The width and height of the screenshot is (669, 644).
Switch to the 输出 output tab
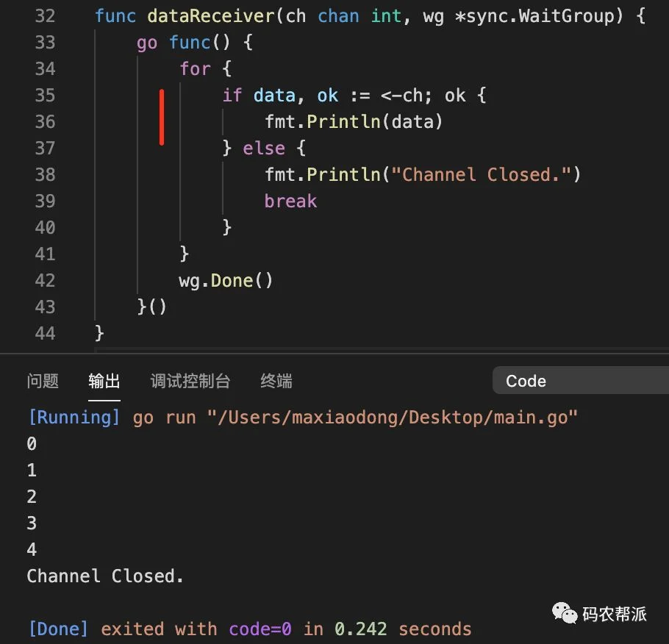click(x=104, y=381)
